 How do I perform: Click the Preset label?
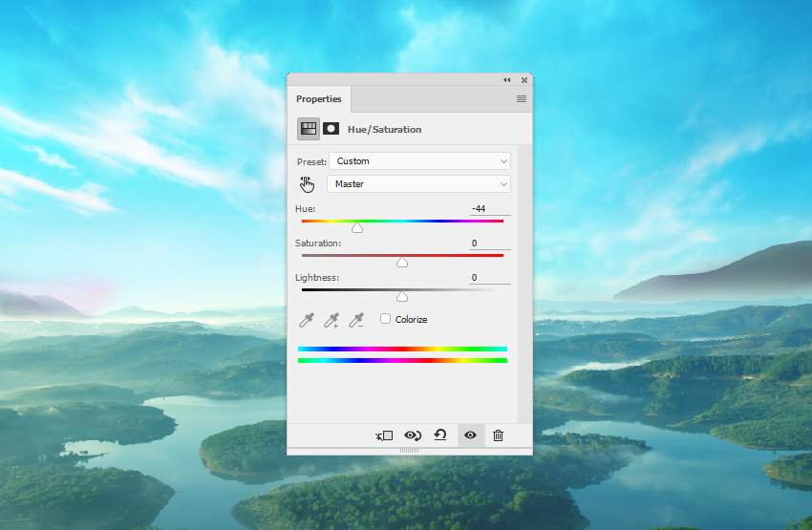pyautogui.click(x=311, y=161)
